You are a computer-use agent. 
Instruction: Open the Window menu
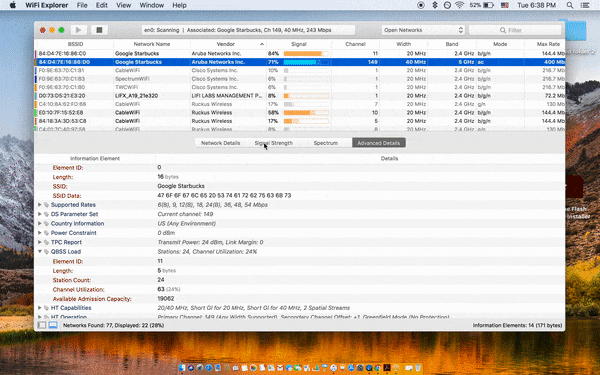coord(152,5)
